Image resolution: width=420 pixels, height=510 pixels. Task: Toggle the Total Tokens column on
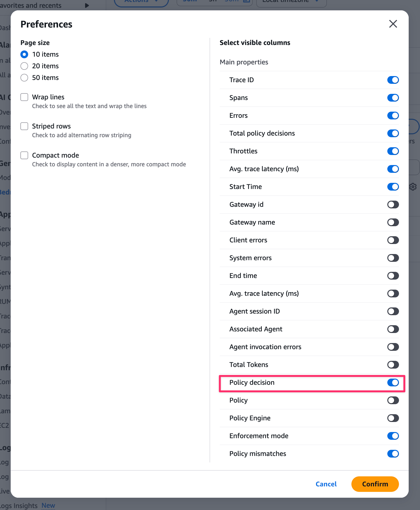[x=393, y=365]
